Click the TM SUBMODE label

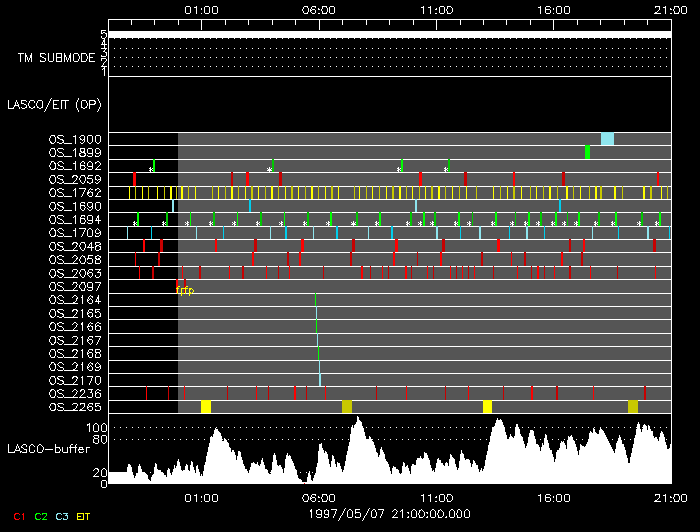56,58
